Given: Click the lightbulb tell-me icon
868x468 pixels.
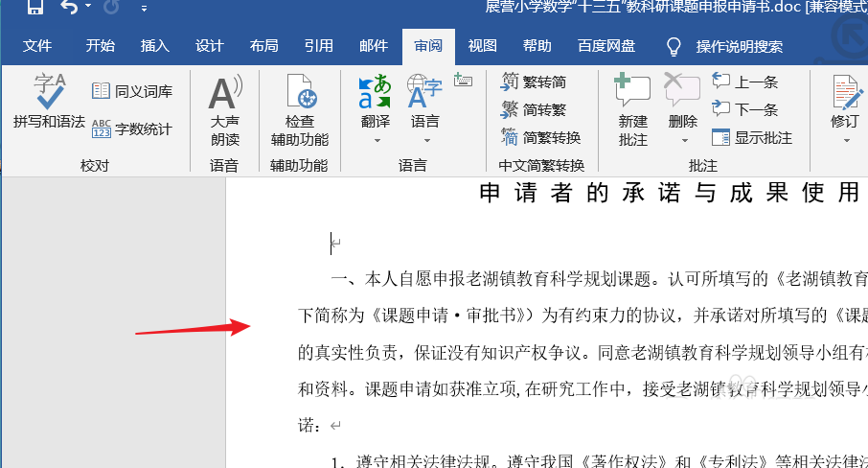Looking at the screenshot, I should click(x=674, y=47).
